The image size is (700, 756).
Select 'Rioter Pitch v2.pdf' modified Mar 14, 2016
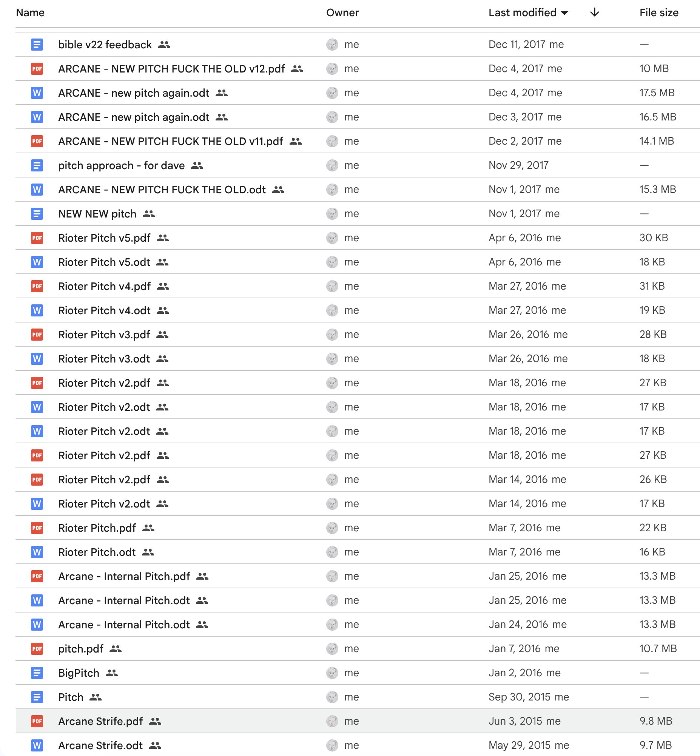click(105, 480)
